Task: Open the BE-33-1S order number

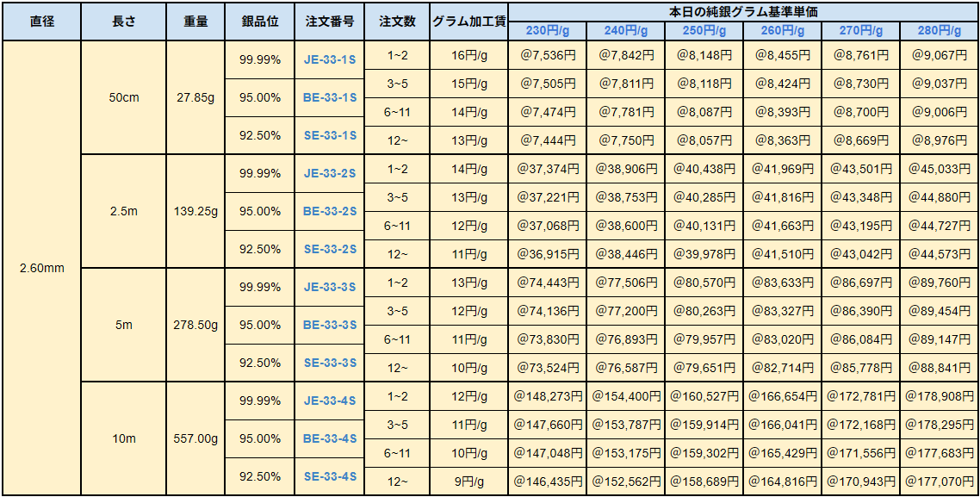Action: click(x=330, y=97)
